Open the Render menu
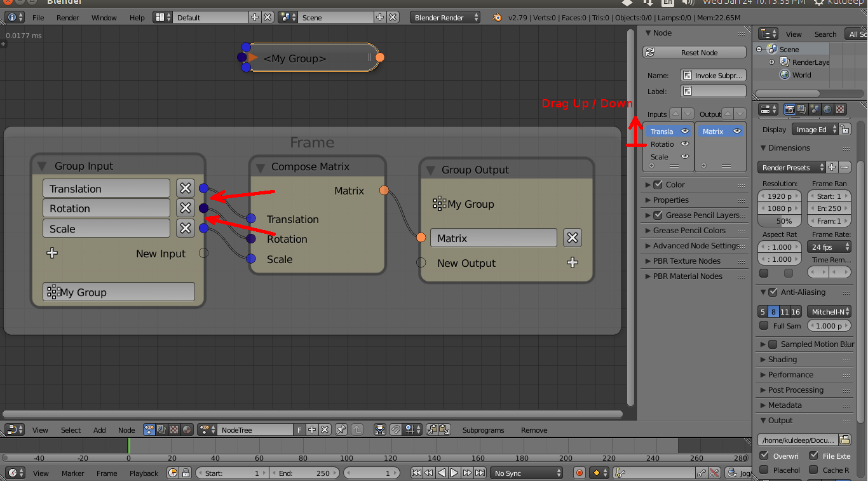Viewport: 868px width, 488px height. click(x=68, y=18)
